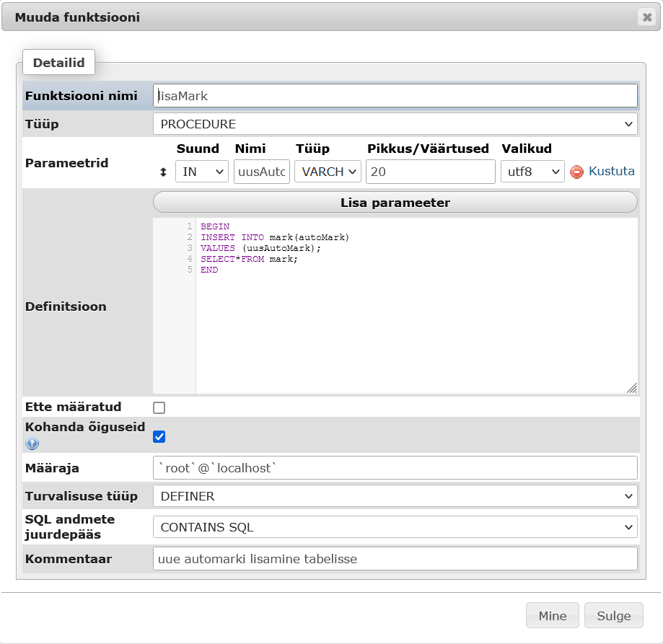Click the red delete parameter icon
The width and height of the screenshot is (663, 644).
(x=576, y=172)
